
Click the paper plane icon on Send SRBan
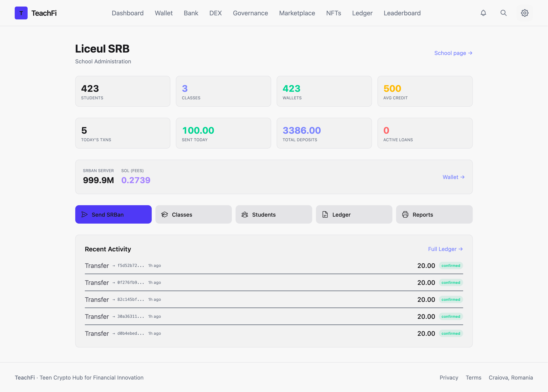(84, 214)
